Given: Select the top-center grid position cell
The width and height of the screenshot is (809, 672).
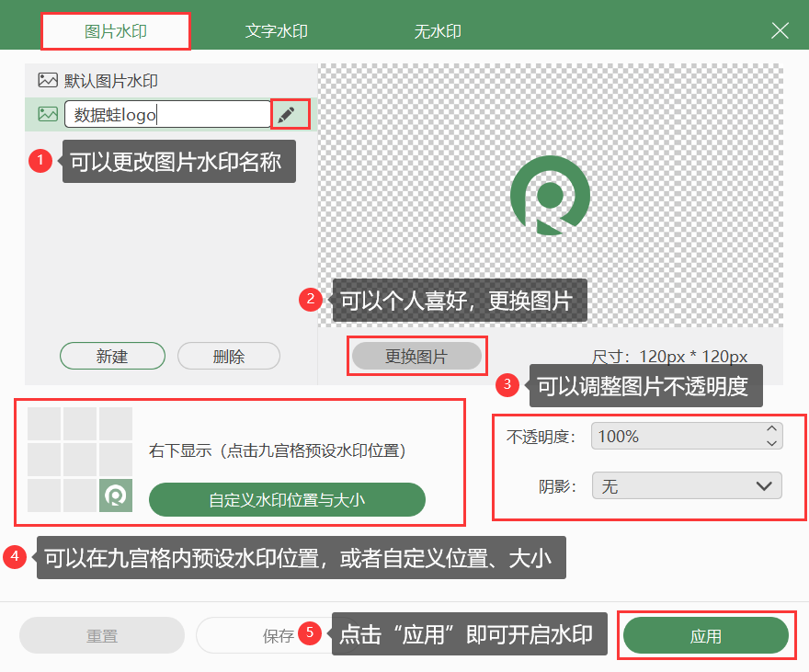Looking at the screenshot, I should tap(80, 424).
